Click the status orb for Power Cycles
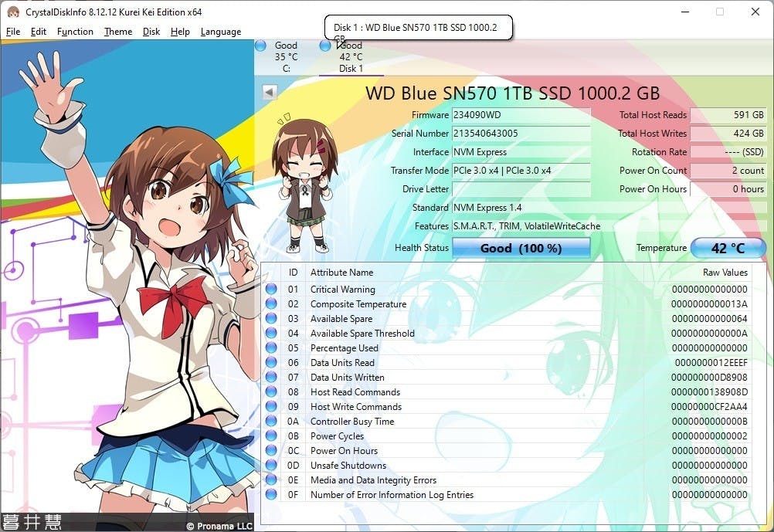This screenshot has height=532, width=774. point(271,435)
